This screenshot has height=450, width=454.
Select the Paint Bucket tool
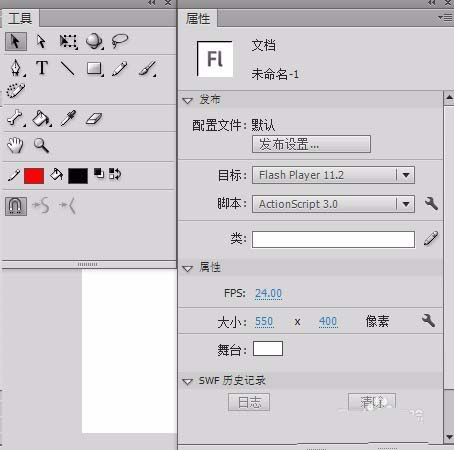click(x=41, y=118)
